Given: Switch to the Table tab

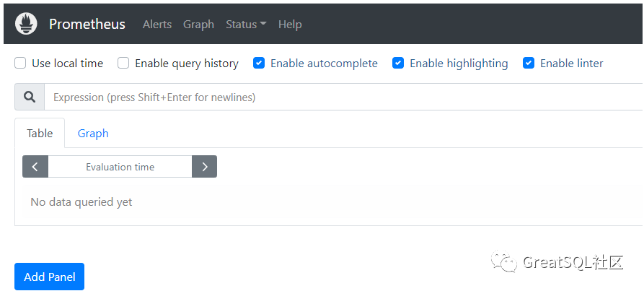Looking at the screenshot, I should (x=40, y=134).
